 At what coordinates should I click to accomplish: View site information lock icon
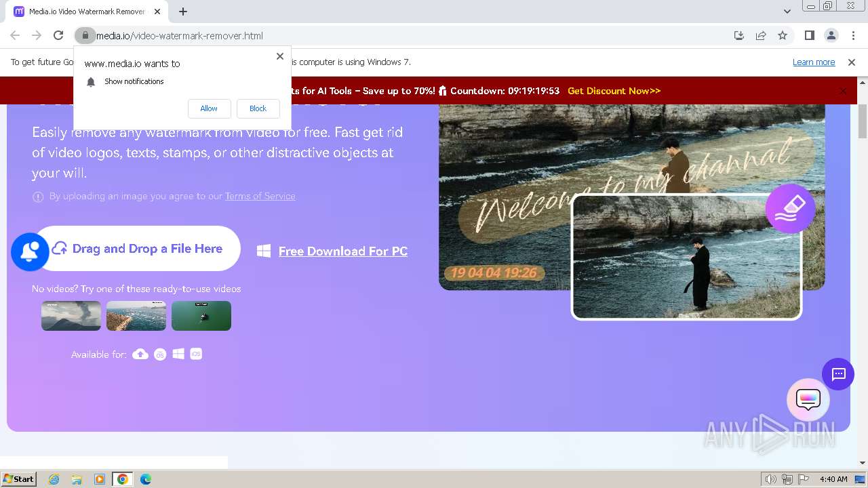(x=85, y=35)
